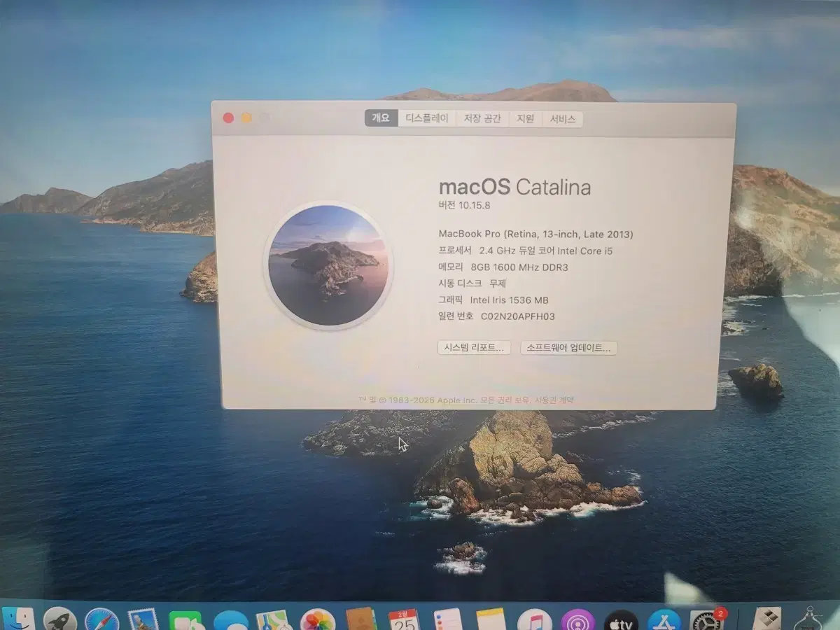Screen dimensions: 840x630
Task: Open Reminders from the Dock
Action: [x=448, y=619]
